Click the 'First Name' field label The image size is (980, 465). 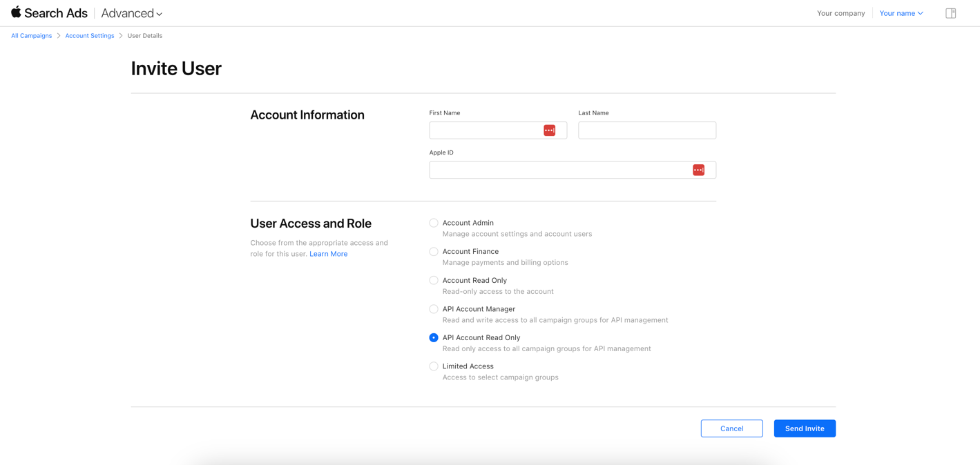point(445,113)
